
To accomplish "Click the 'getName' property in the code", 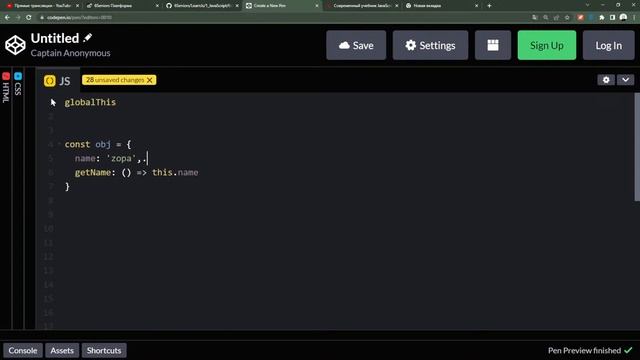I will [93, 173].
